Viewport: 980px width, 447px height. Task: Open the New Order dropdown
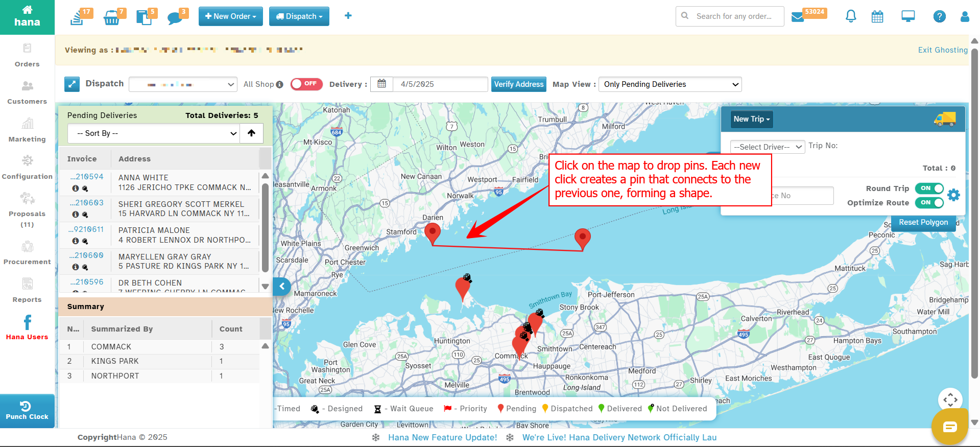[231, 16]
